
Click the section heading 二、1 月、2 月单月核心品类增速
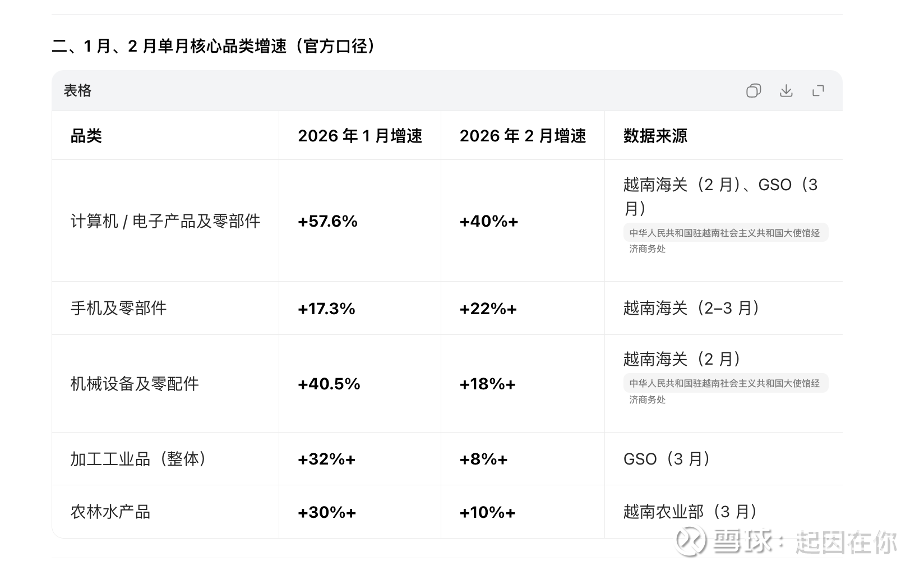pos(214,46)
